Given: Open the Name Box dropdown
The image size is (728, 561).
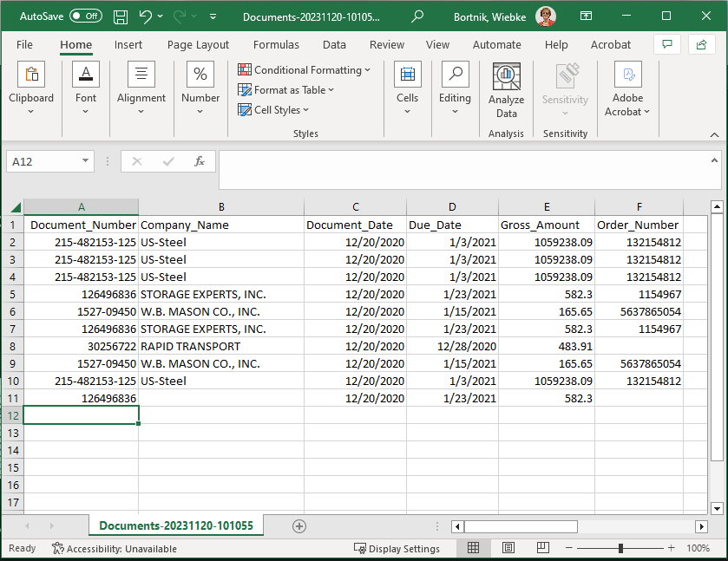Looking at the screenshot, I should tap(83, 161).
